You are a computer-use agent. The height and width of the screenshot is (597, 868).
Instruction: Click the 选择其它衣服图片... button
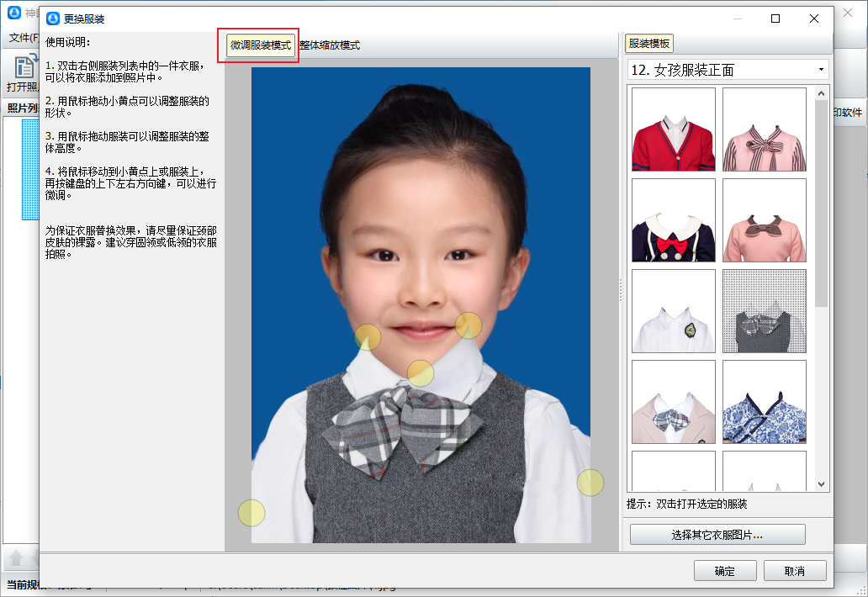717,535
